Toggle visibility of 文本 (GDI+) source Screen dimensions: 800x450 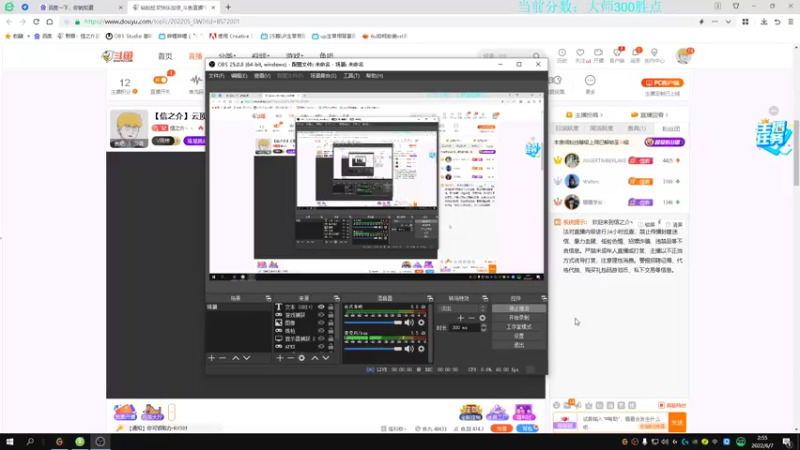click(321, 307)
